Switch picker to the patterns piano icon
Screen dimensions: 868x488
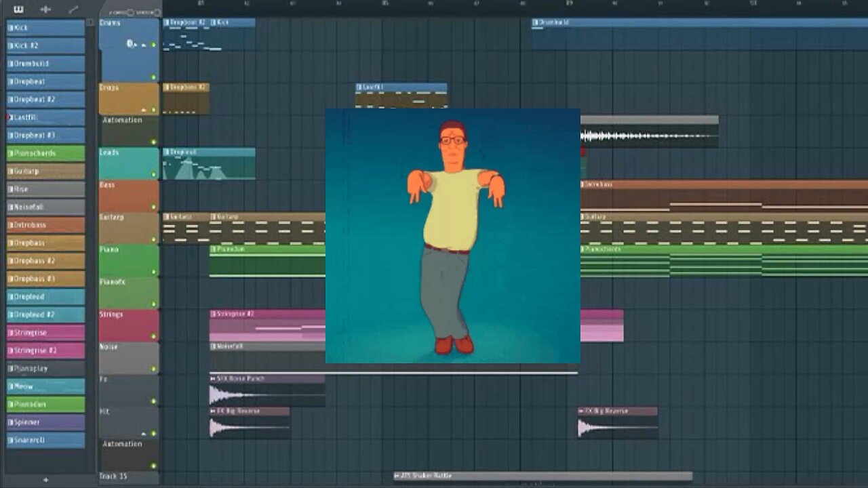click(18, 9)
